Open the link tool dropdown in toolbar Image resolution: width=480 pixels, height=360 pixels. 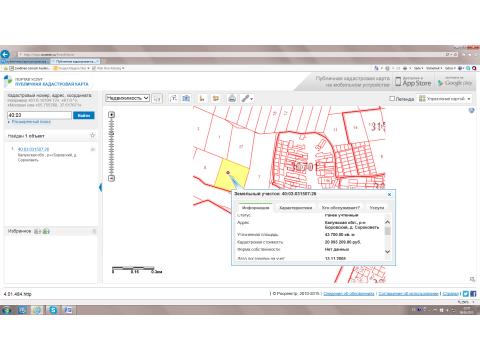coord(247,98)
